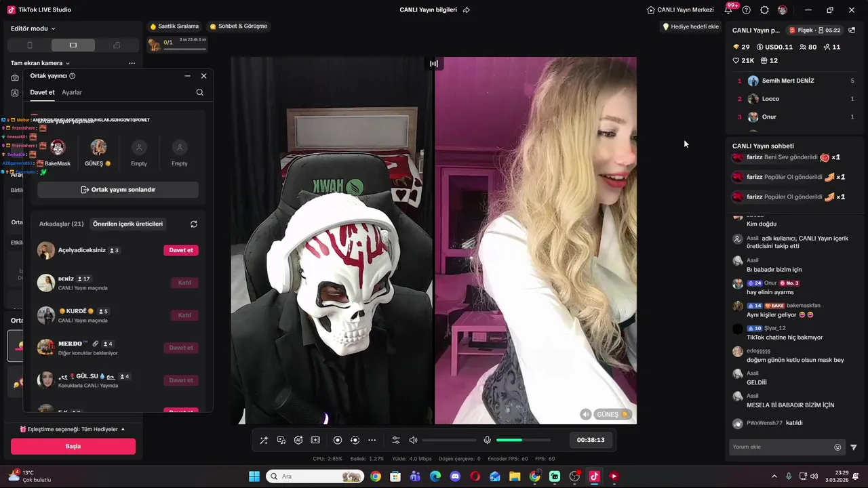Screen dimensions: 868x488
Task: Search co-hosts with the magnifier icon
Action: click(199, 92)
